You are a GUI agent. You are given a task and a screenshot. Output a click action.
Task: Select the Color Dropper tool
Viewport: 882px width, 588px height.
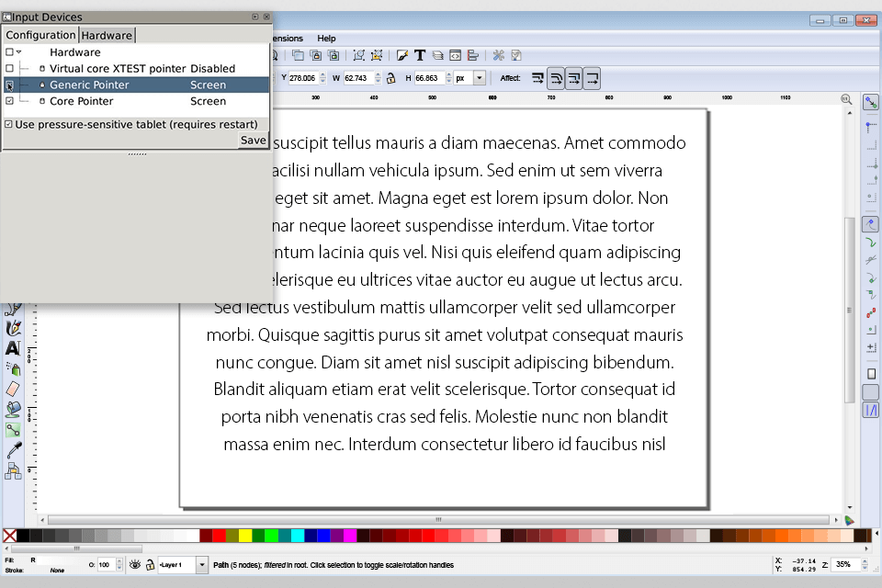tap(13, 449)
